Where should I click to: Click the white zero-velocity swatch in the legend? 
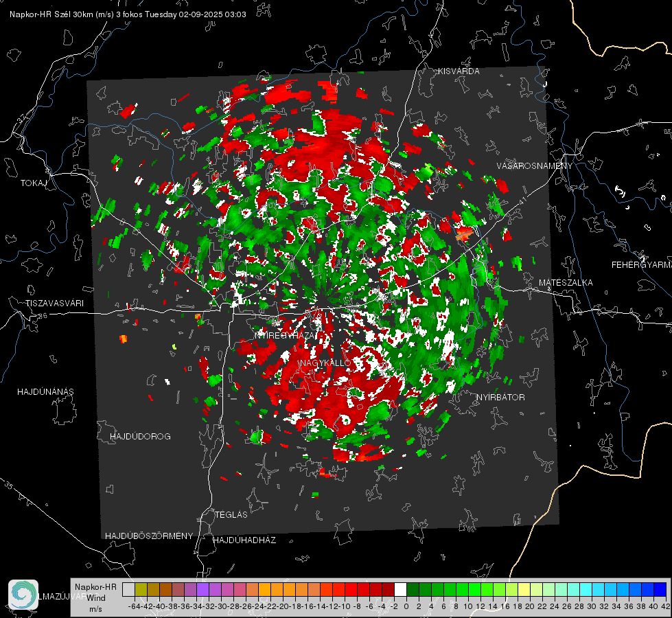pyautogui.click(x=400, y=590)
